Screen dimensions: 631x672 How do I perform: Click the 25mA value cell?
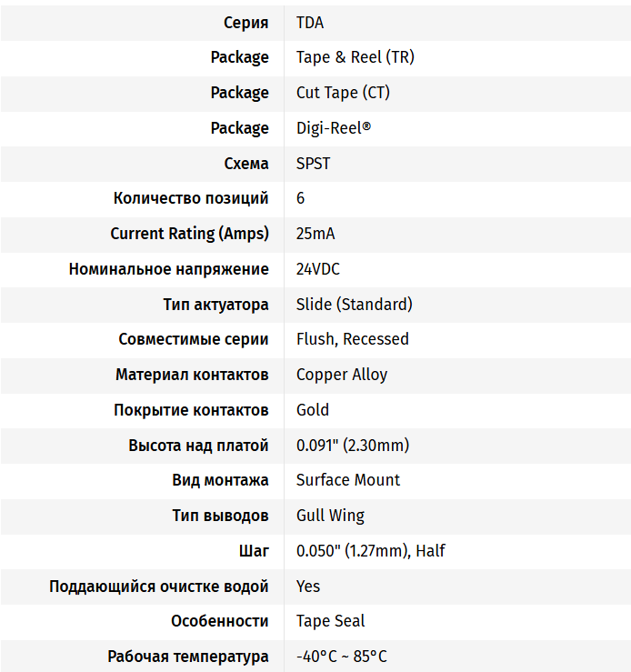click(x=315, y=234)
